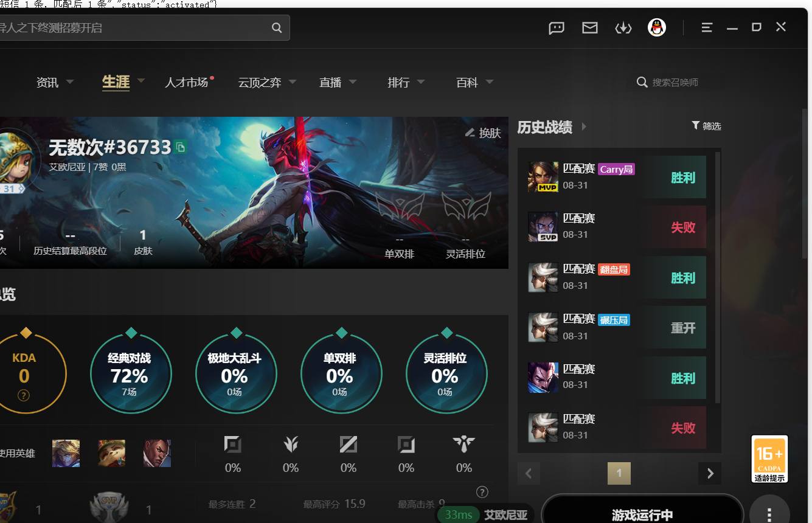
Task: Click the help icon above highest kills
Action: tap(482, 492)
